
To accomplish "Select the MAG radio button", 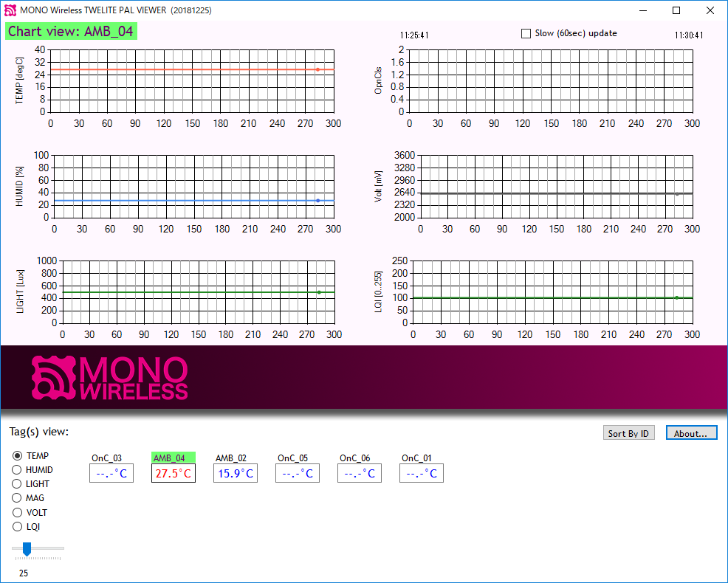I will [17, 498].
